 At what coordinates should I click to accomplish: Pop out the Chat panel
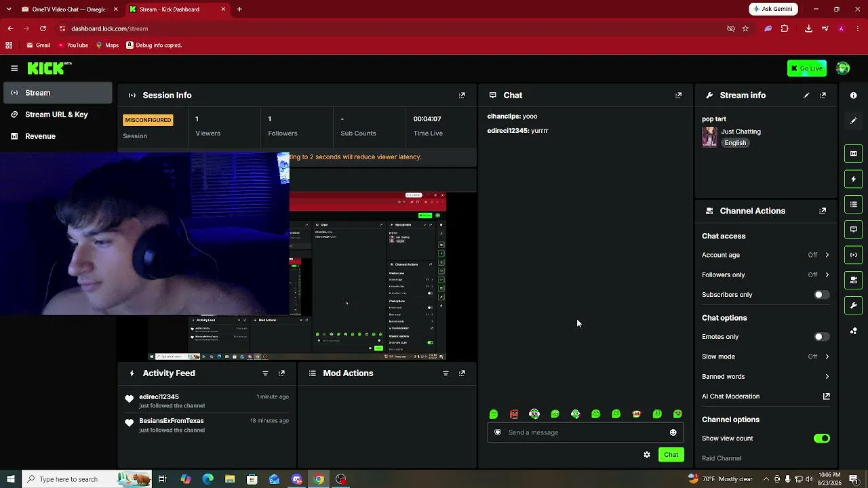pyautogui.click(x=678, y=96)
